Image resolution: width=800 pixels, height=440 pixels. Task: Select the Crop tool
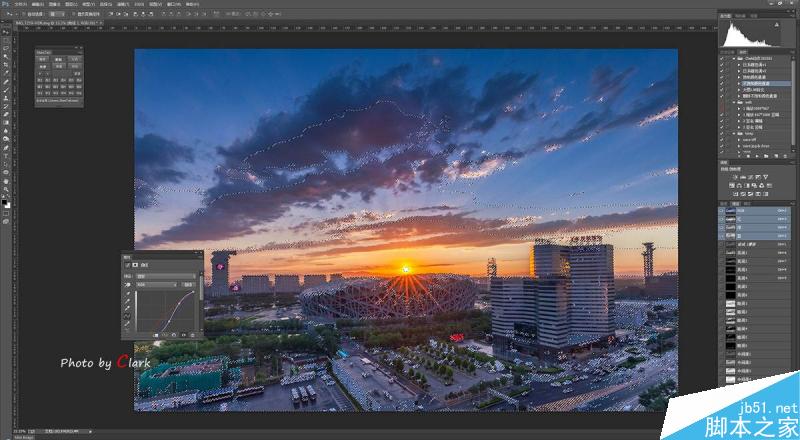coord(6,65)
